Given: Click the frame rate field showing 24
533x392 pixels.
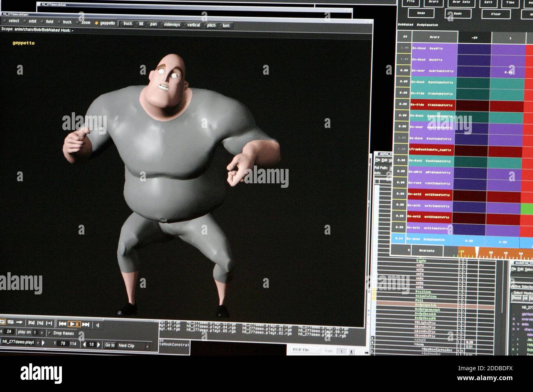Looking at the screenshot, I should [x=9, y=331].
